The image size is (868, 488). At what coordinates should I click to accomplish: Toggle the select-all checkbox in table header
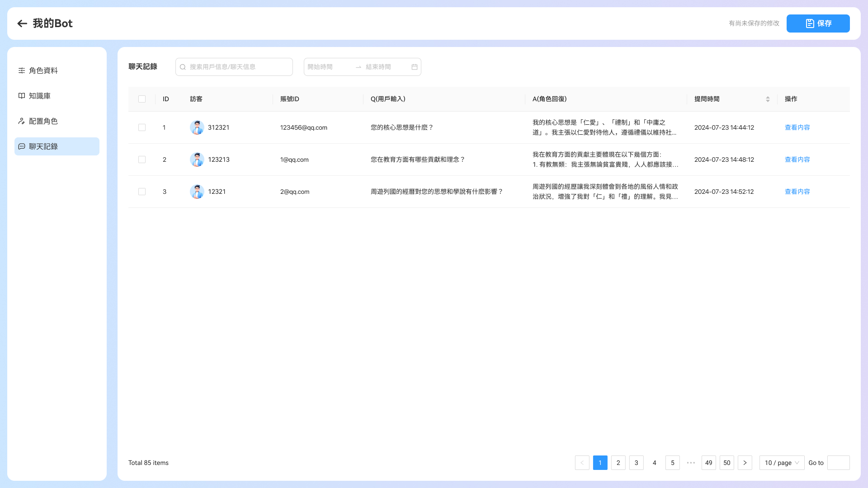point(142,99)
